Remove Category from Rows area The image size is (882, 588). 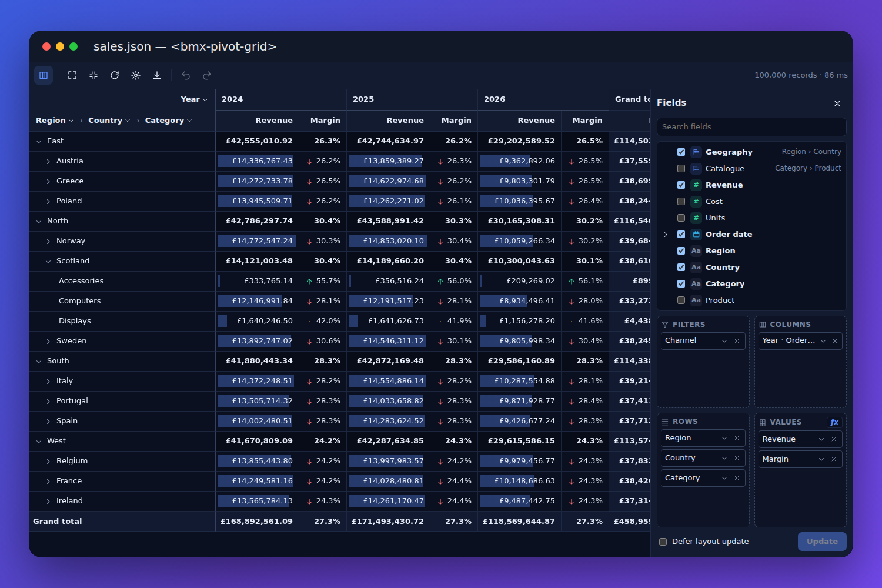pyautogui.click(x=737, y=478)
